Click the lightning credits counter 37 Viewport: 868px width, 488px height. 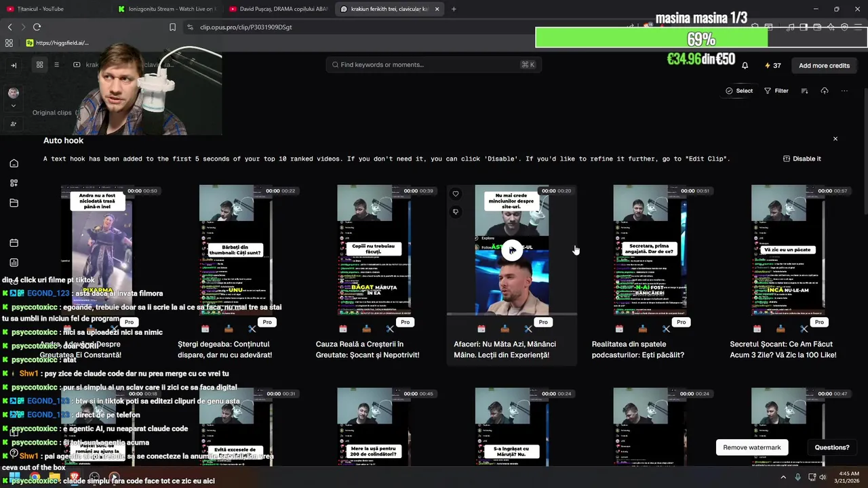coord(772,66)
